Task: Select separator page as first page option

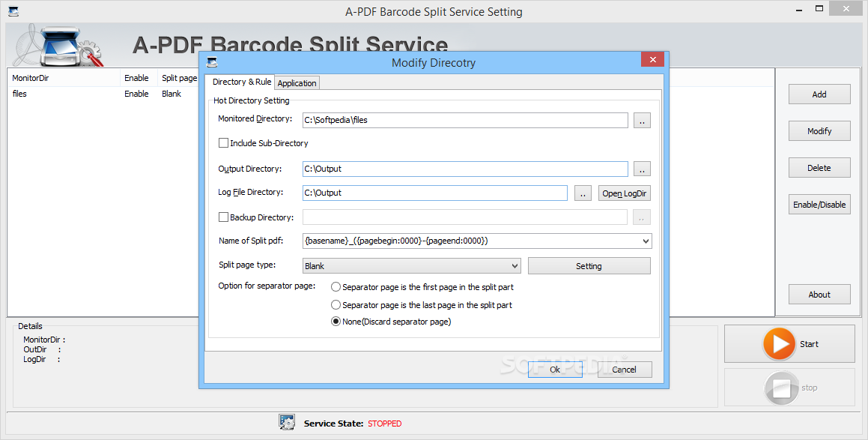Action: point(336,287)
